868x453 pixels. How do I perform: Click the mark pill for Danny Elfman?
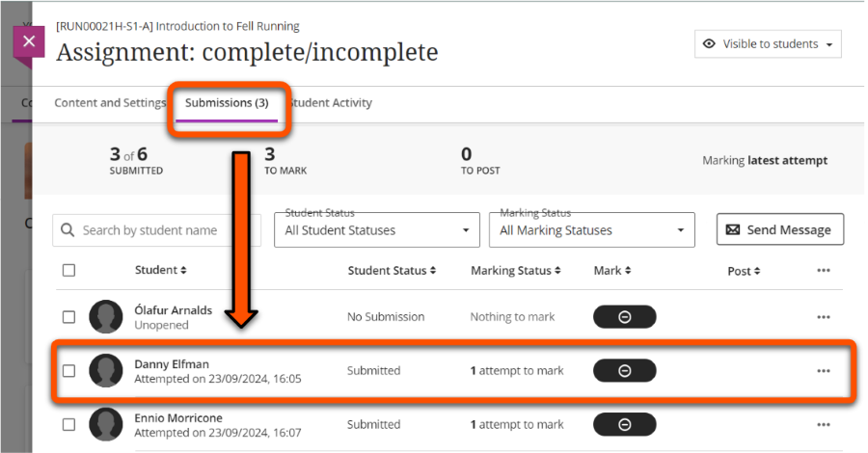(624, 370)
